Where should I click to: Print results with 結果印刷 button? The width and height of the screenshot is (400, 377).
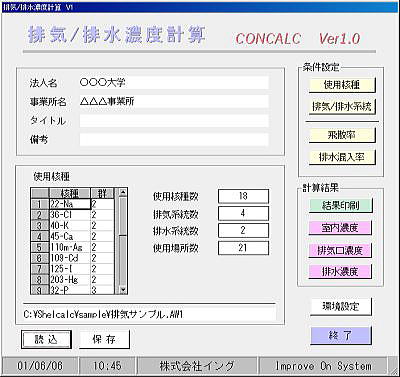pyautogui.click(x=340, y=205)
